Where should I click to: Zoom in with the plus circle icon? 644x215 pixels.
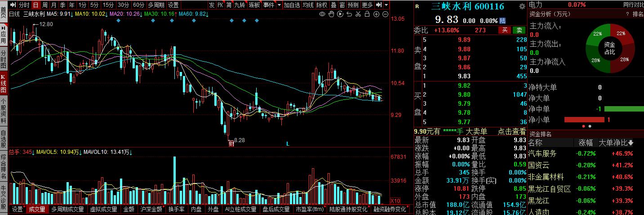(x=376, y=14)
